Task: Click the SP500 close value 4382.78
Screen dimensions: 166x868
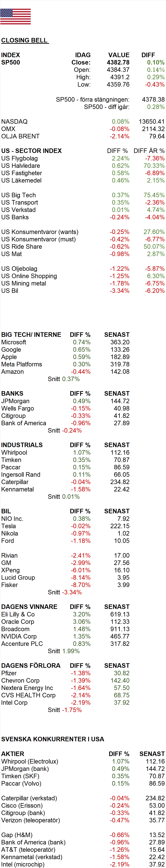Action: coord(118,62)
